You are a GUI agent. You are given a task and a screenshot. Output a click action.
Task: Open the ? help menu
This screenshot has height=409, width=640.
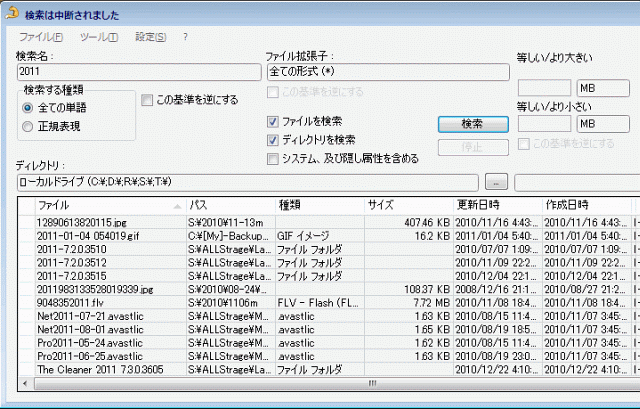coord(185,37)
